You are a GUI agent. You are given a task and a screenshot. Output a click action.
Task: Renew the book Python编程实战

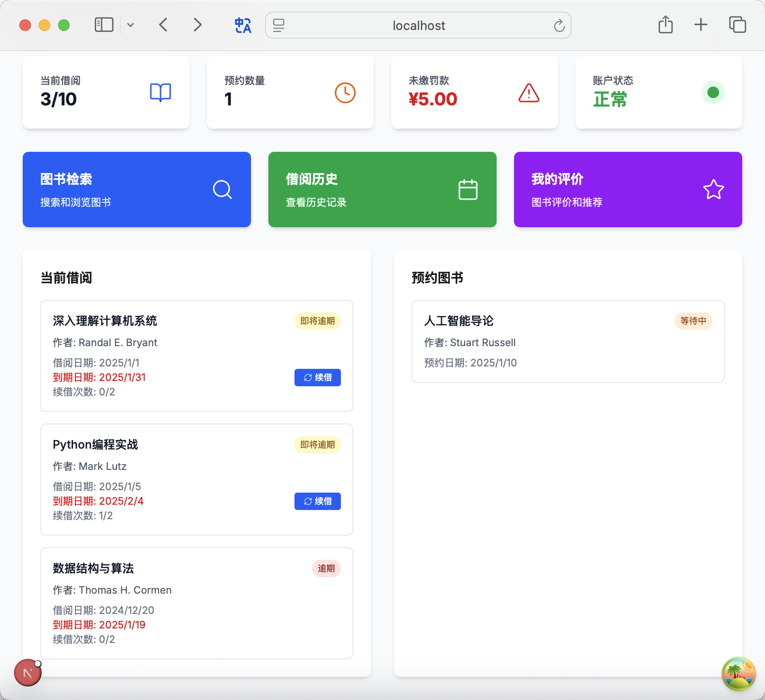[317, 501]
